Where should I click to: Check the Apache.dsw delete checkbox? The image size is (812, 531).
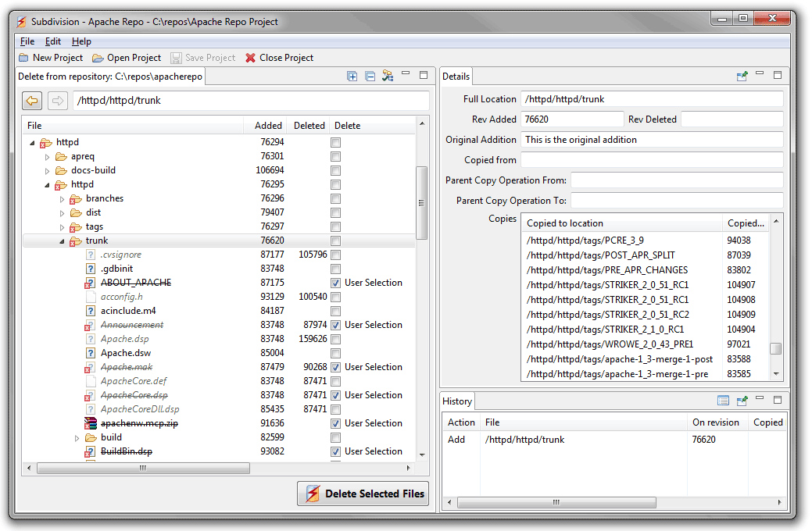[x=335, y=354]
